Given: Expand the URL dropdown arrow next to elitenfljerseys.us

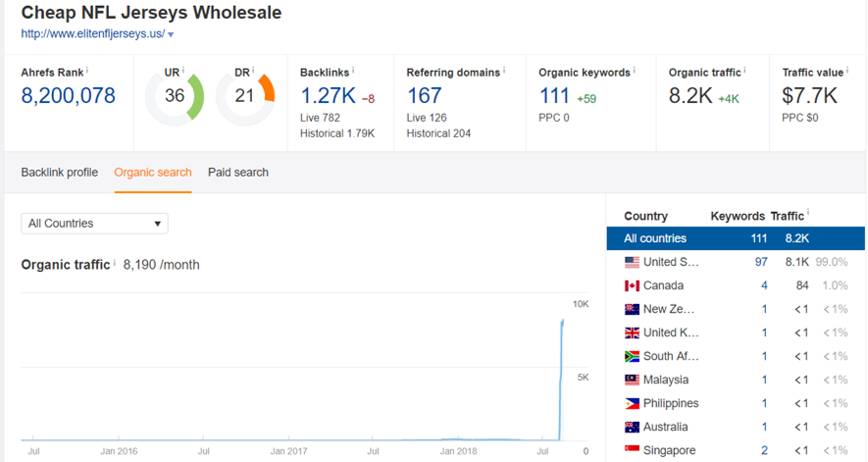Looking at the screenshot, I should [x=171, y=35].
